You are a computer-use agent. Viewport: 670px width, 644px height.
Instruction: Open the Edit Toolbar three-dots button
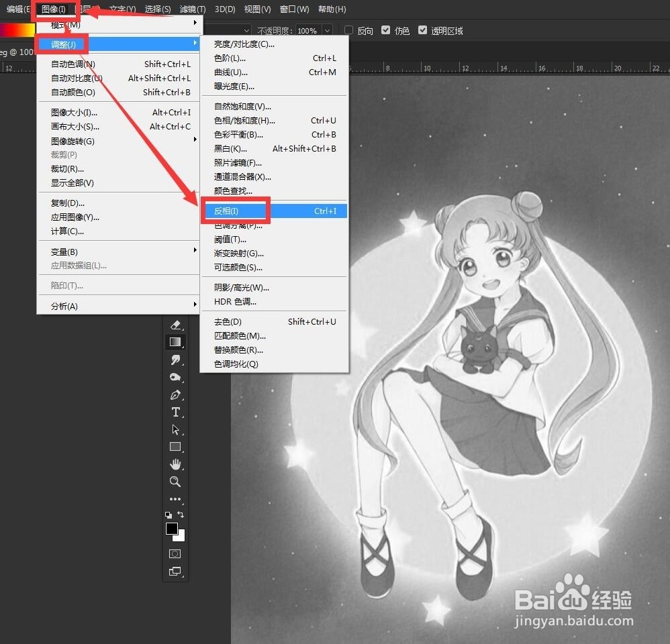click(x=175, y=499)
